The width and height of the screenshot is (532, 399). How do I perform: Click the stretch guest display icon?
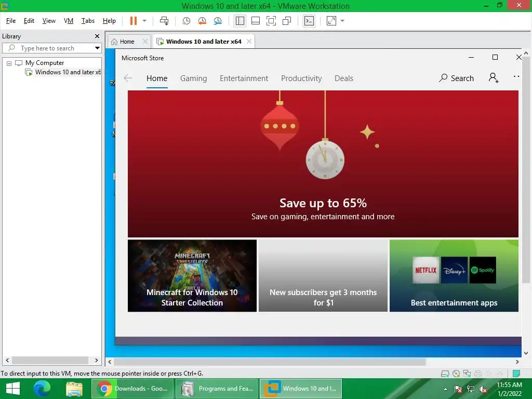click(331, 21)
